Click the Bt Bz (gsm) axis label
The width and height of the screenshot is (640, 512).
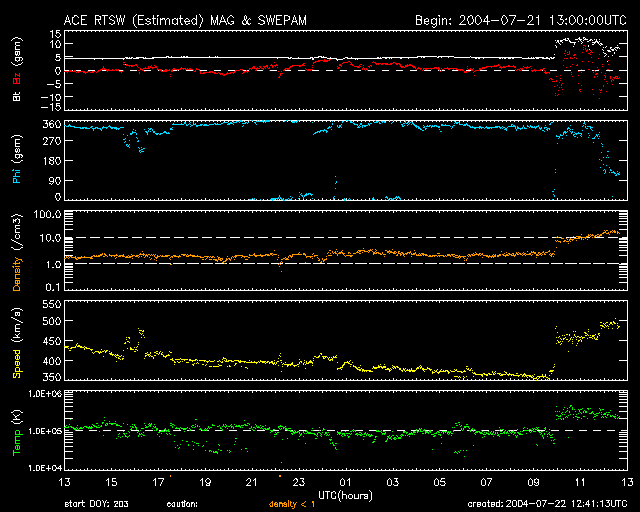click(x=16, y=70)
